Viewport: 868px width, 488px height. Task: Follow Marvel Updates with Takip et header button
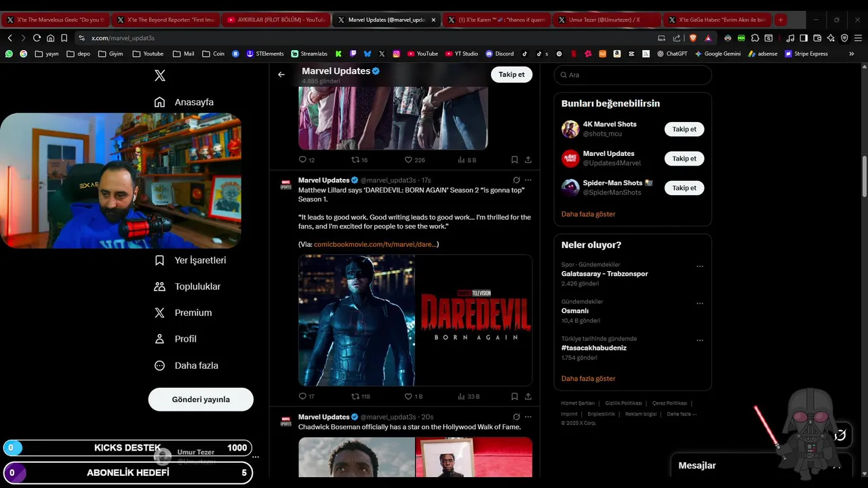coord(511,75)
